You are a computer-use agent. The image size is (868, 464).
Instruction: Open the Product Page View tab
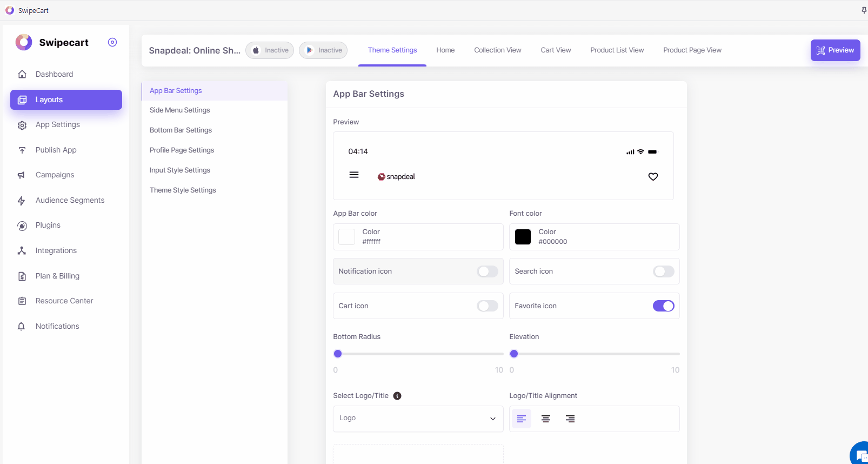tap(692, 50)
